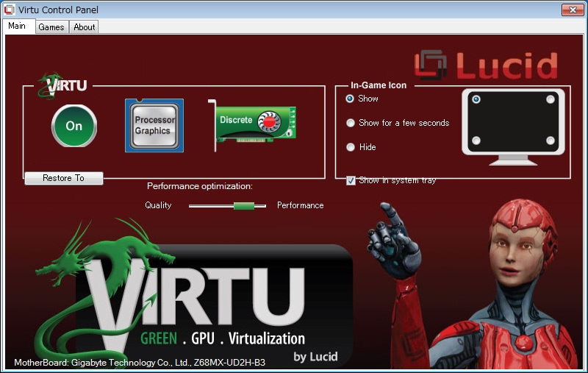Switch to the Games tab
The width and height of the screenshot is (588, 373).
coord(51,27)
